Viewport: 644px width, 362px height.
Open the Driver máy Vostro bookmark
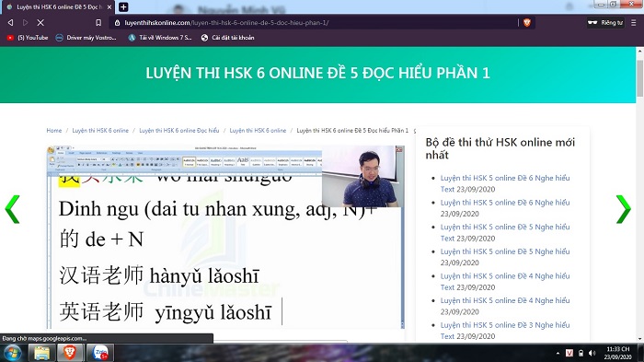click(86, 38)
